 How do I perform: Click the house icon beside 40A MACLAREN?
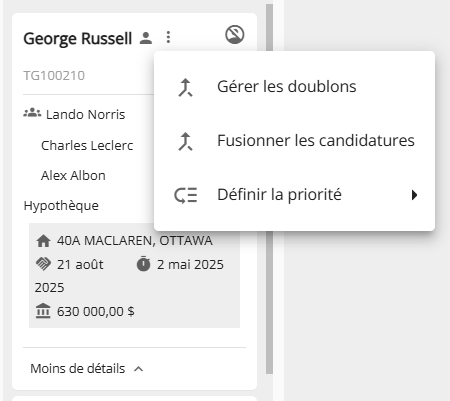coord(43,241)
